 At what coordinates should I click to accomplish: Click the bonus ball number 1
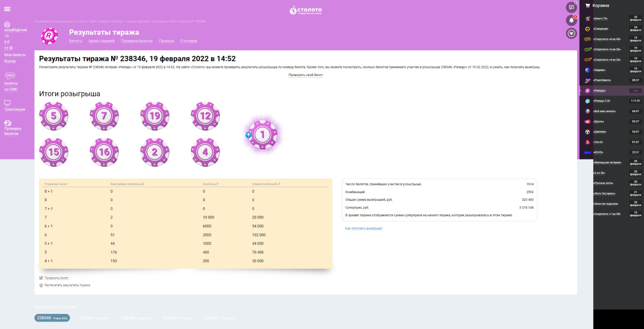[263, 134]
